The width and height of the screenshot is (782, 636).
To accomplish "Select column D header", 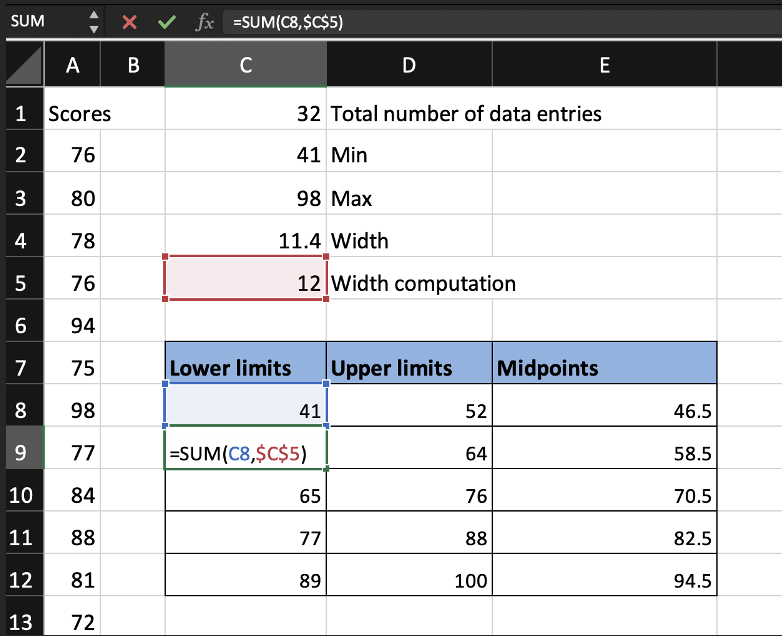I will click(408, 66).
